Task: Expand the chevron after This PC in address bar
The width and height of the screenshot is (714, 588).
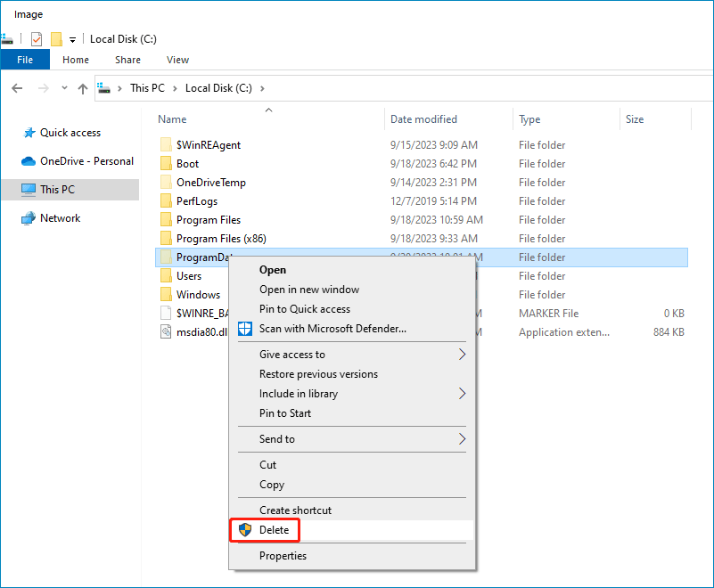Action: tap(175, 88)
